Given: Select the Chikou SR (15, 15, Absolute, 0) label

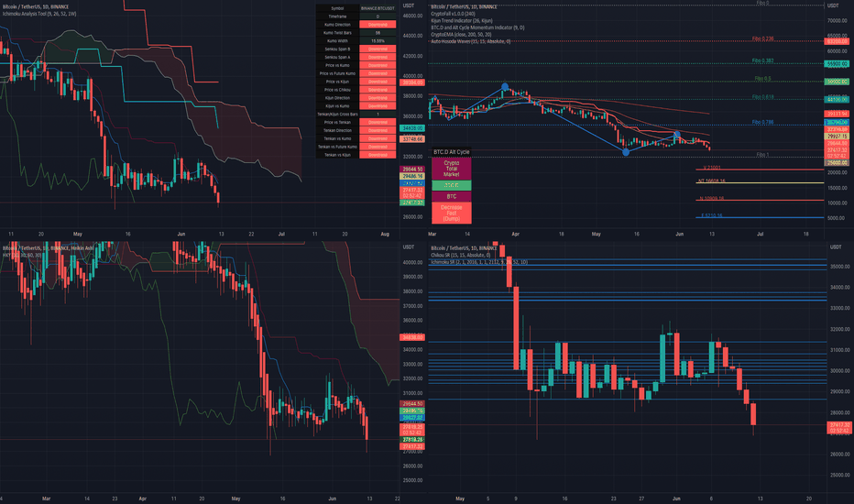Looking at the screenshot, I should [460, 255].
